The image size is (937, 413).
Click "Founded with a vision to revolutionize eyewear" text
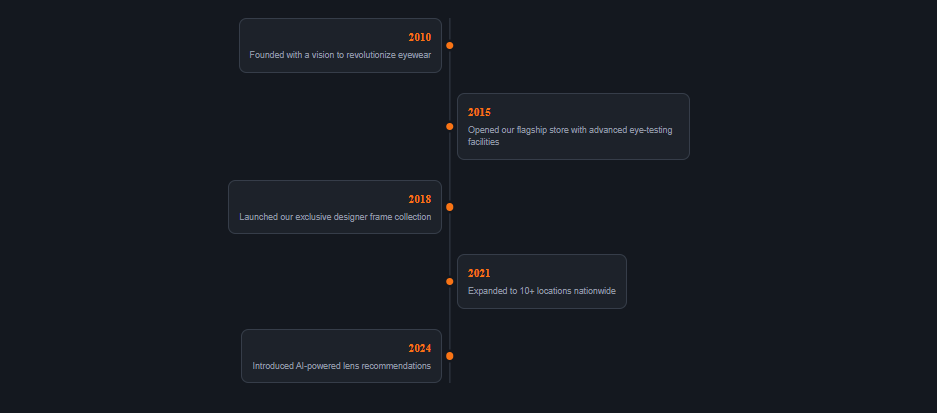coord(340,55)
